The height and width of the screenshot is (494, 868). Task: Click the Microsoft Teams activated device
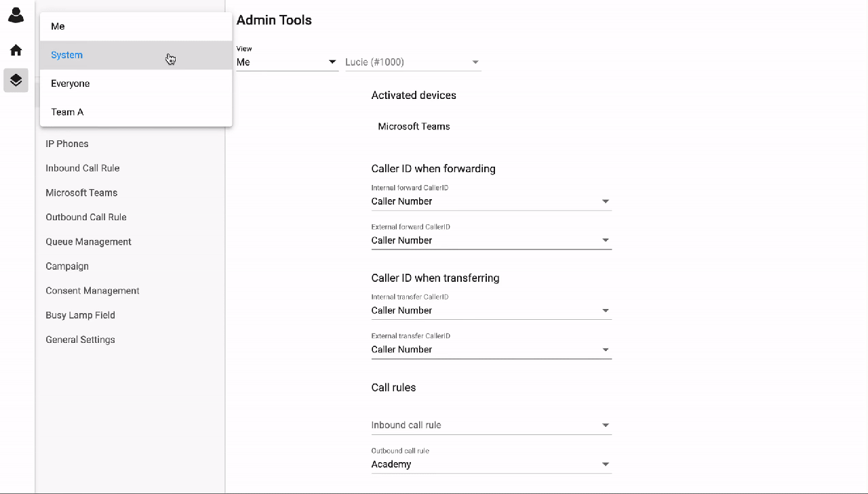414,127
